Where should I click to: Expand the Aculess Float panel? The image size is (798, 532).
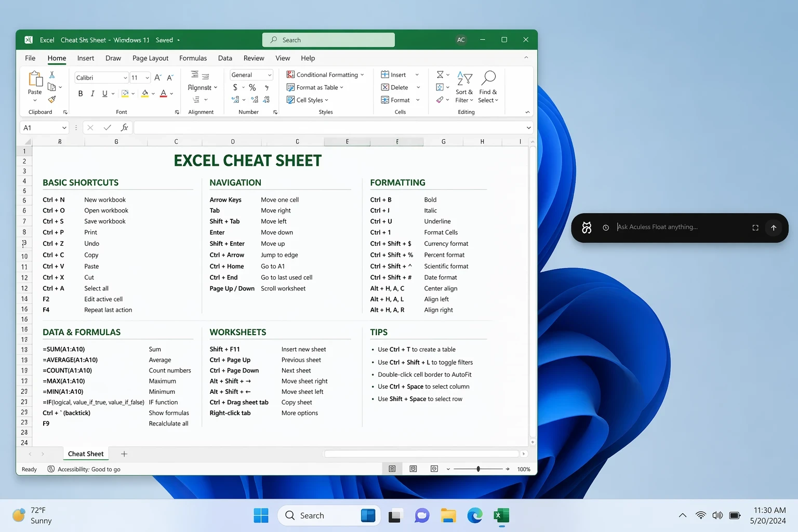coord(755,228)
